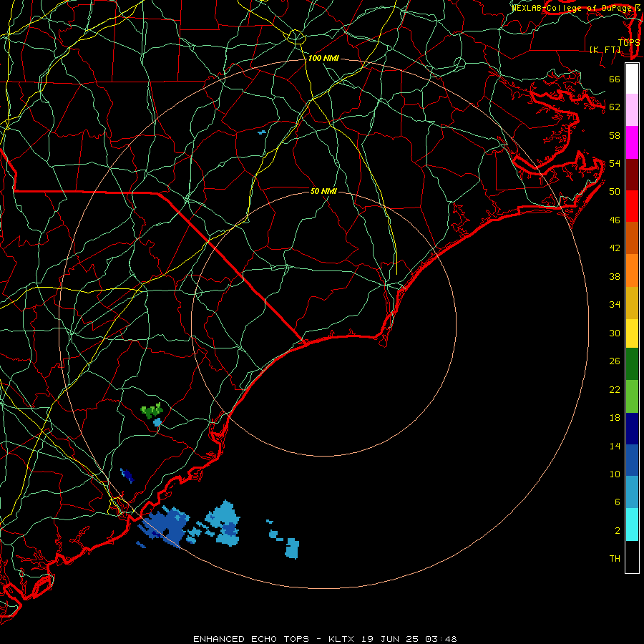Click the 03:48 timestamp text
This screenshot has width=644, height=644.
click(441, 639)
